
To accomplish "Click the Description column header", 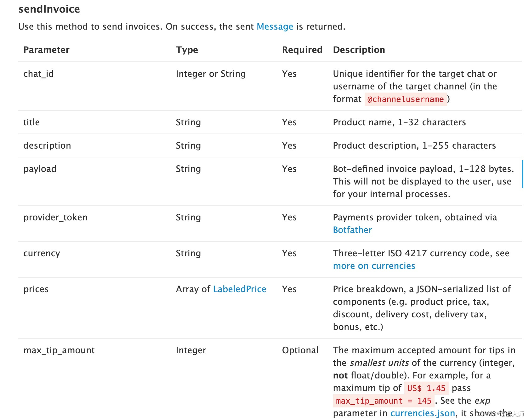I will pos(359,50).
